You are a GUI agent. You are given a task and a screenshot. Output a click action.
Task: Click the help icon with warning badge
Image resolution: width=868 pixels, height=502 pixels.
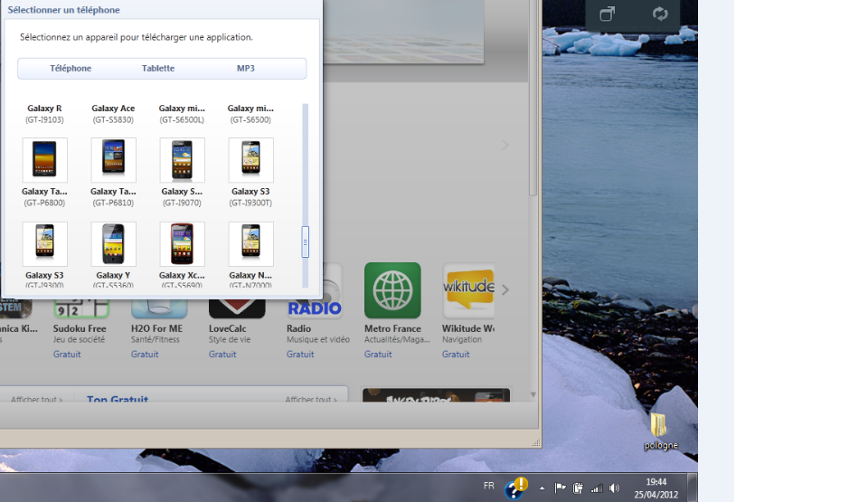coord(516,488)
